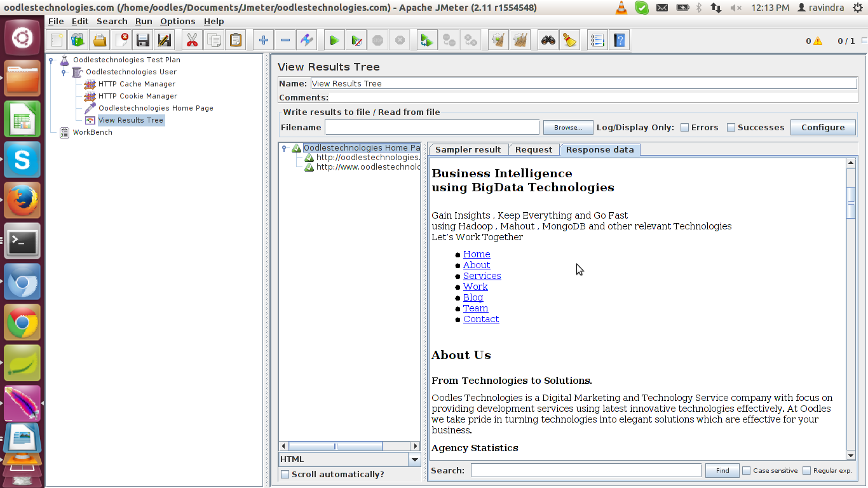
Task: Open the Help menu
Action: [214, 21]
